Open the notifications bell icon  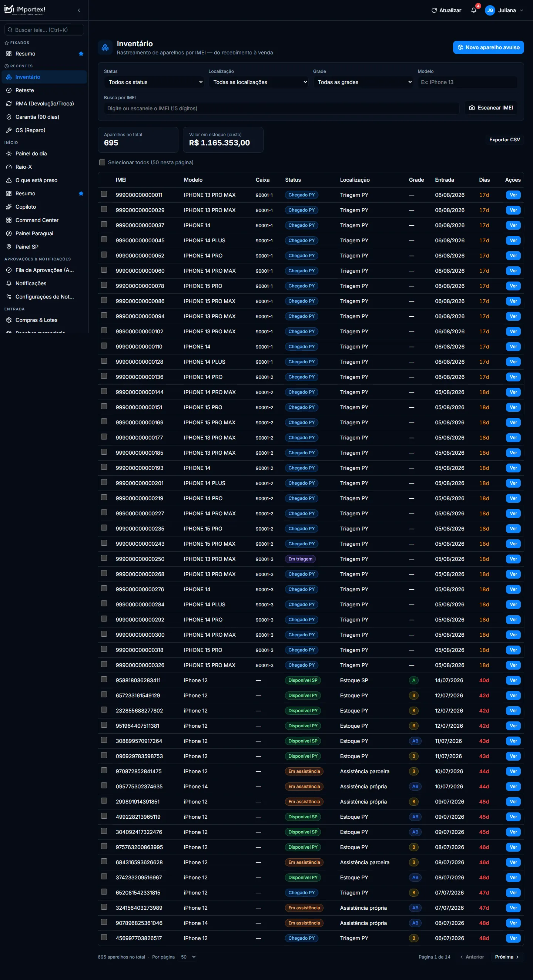point(474,10)
